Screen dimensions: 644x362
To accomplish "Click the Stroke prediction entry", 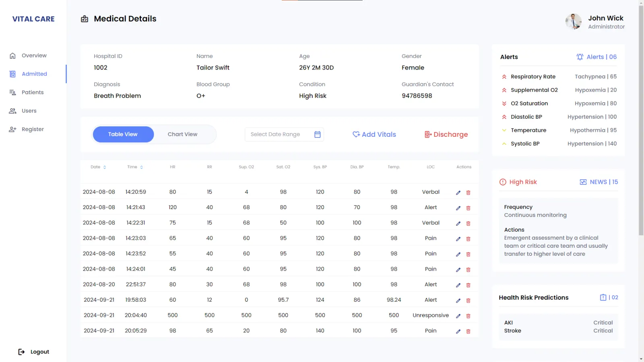I will click(x=558, y=331).
